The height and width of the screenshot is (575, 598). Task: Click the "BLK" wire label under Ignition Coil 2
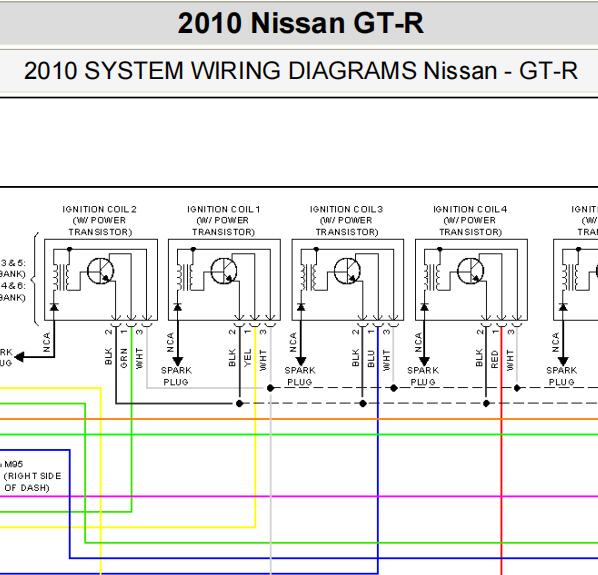(108, 356)
